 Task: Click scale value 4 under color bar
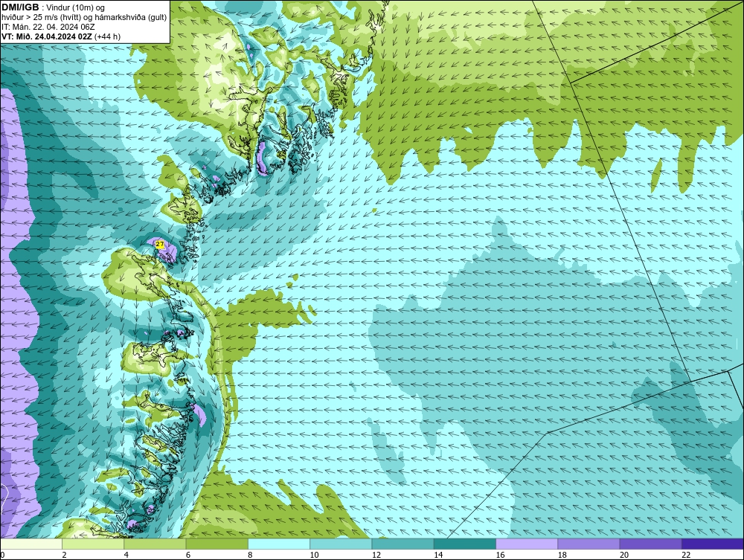click(126, 555)
